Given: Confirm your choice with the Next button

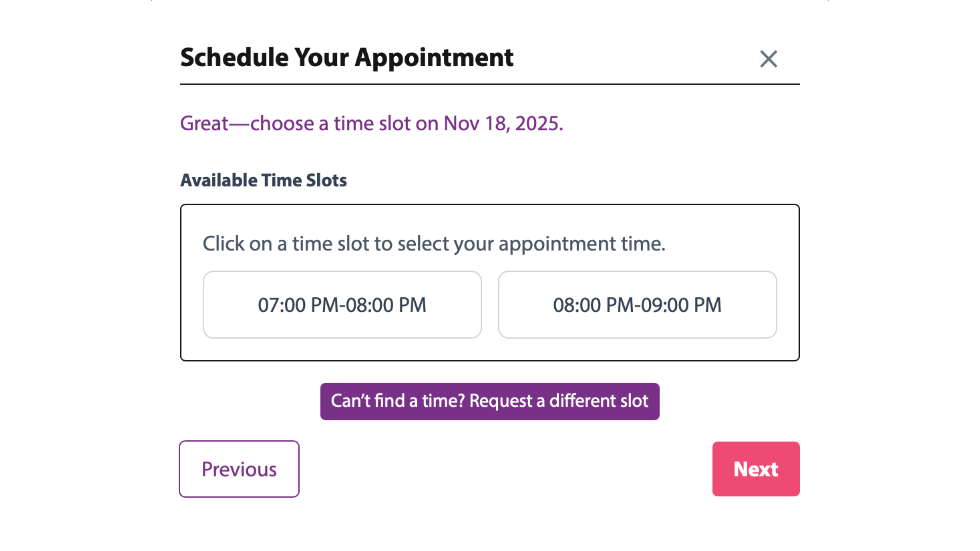Looking at the screenshot, I should click(x=756, y=468).
